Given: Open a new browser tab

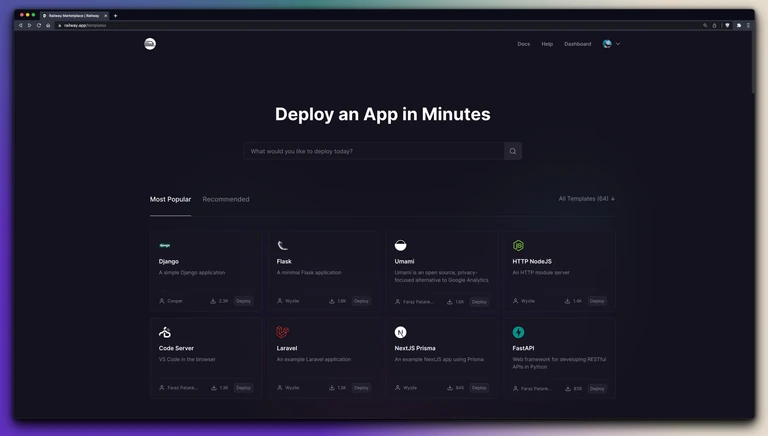Looking at the screenshot, I should coord(116,16).
